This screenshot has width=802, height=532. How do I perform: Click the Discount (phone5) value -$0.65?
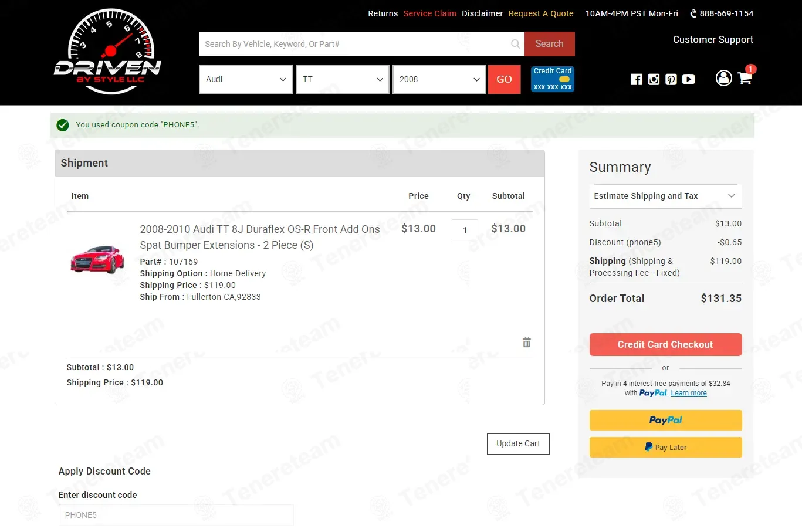coord(729,242)
